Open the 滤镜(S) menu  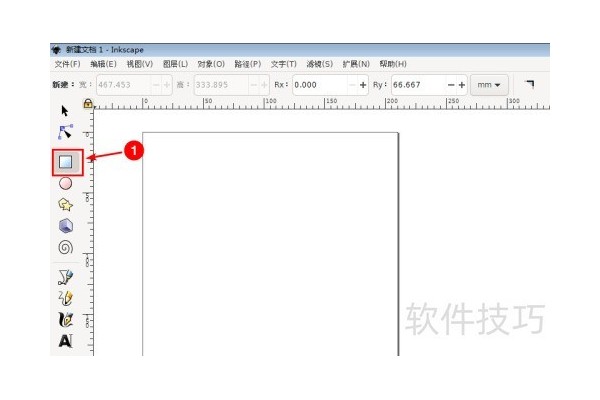(320, 64)
